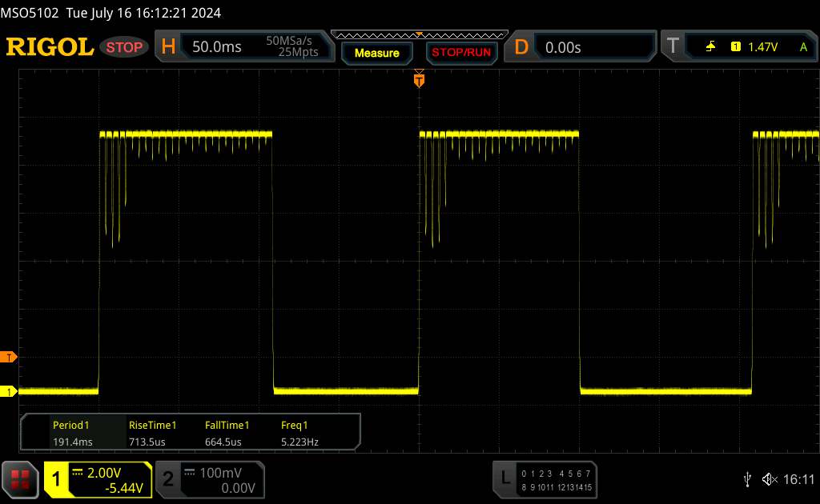Toggle channel 1 using its yellow label
Viewport: 820px width, 504px height.
tap(57, 479)
